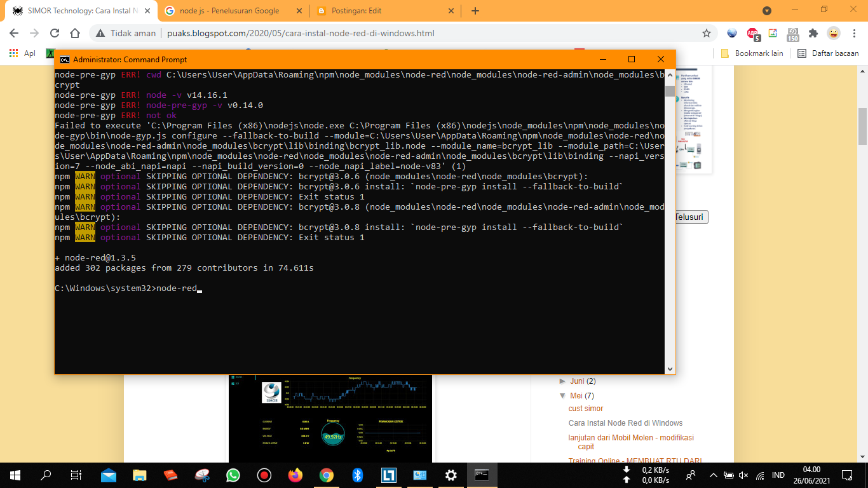Open the Chrome profile avatar

click(833, 33)
